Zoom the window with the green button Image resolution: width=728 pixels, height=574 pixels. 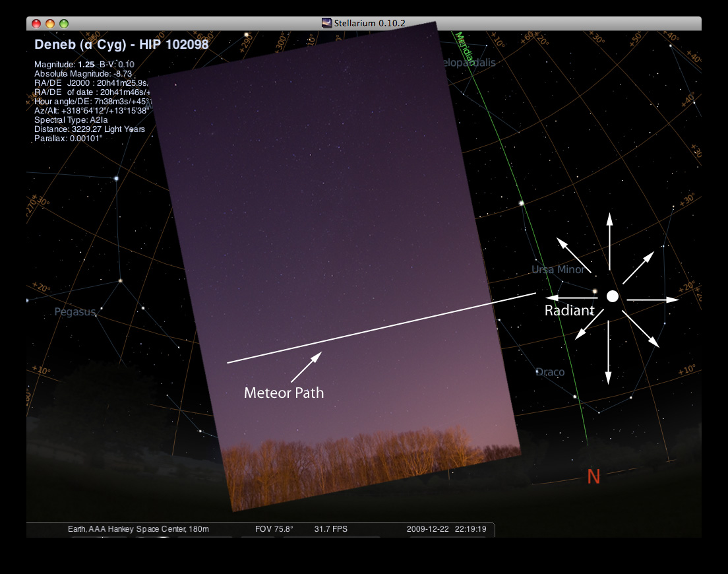(x=64, y=24)
